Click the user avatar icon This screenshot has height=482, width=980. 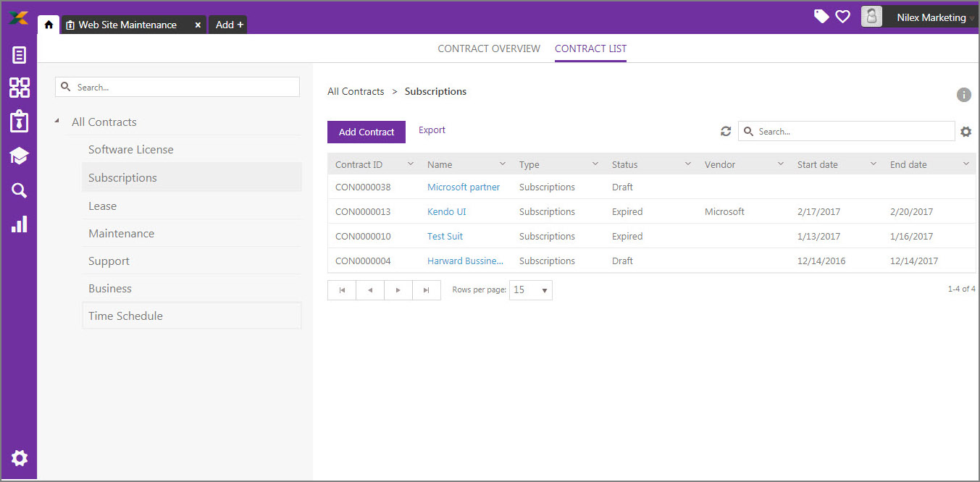(x=872, y=17)
